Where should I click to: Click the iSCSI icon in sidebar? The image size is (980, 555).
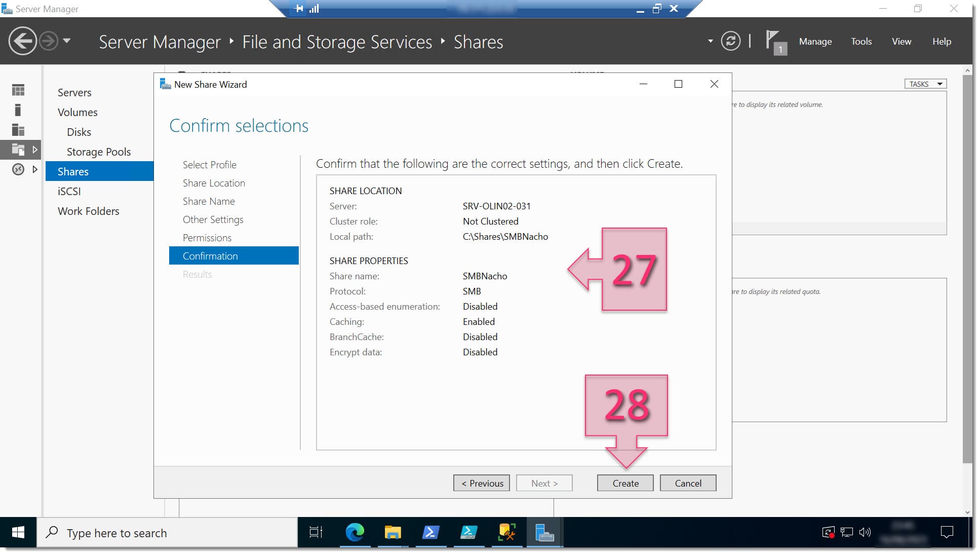point(69,191)
